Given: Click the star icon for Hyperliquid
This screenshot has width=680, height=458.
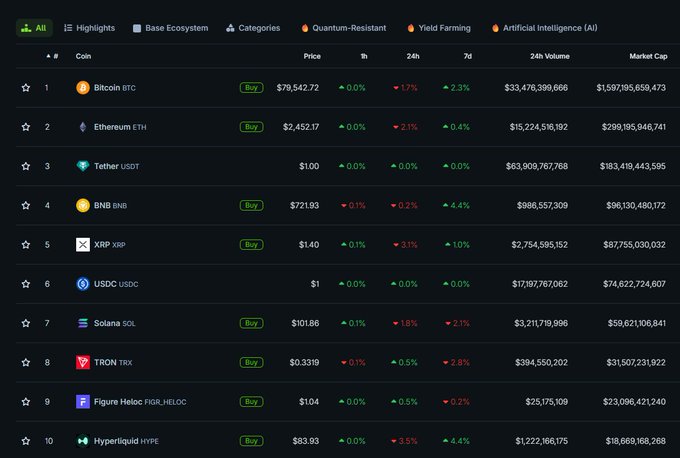Looking at the screenshot, I should [x=26, y=441].
